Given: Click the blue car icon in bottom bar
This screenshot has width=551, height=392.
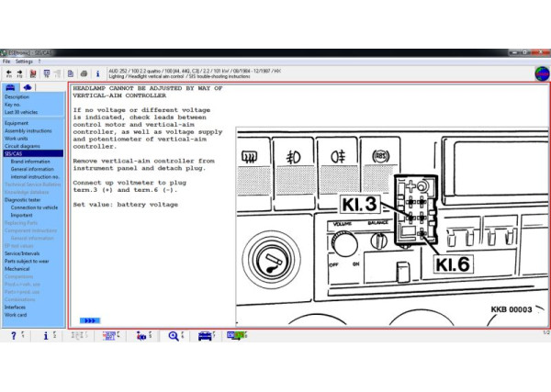Looking at the screenshot, I should coord(205,336).
